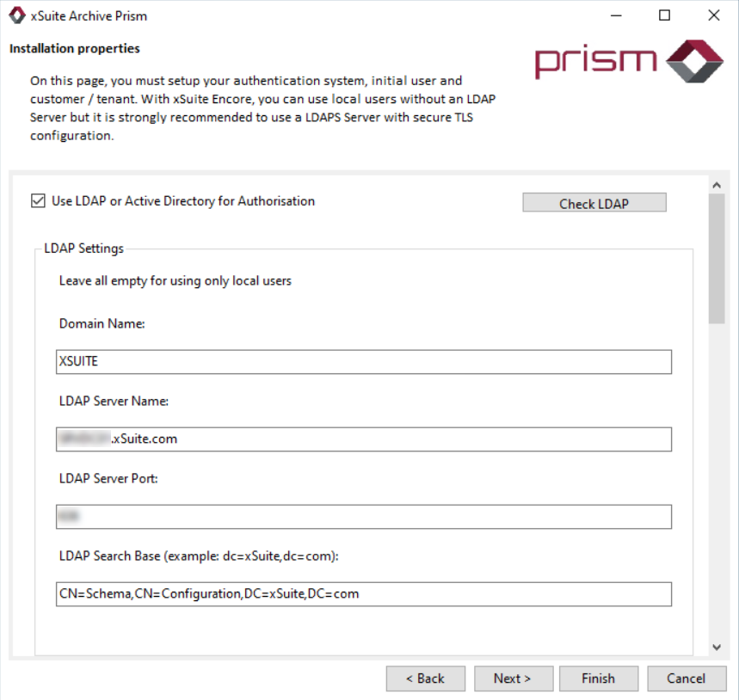Select the LDAP Server Port field
Screen dimensions: 739x700
tap(363, 517)
